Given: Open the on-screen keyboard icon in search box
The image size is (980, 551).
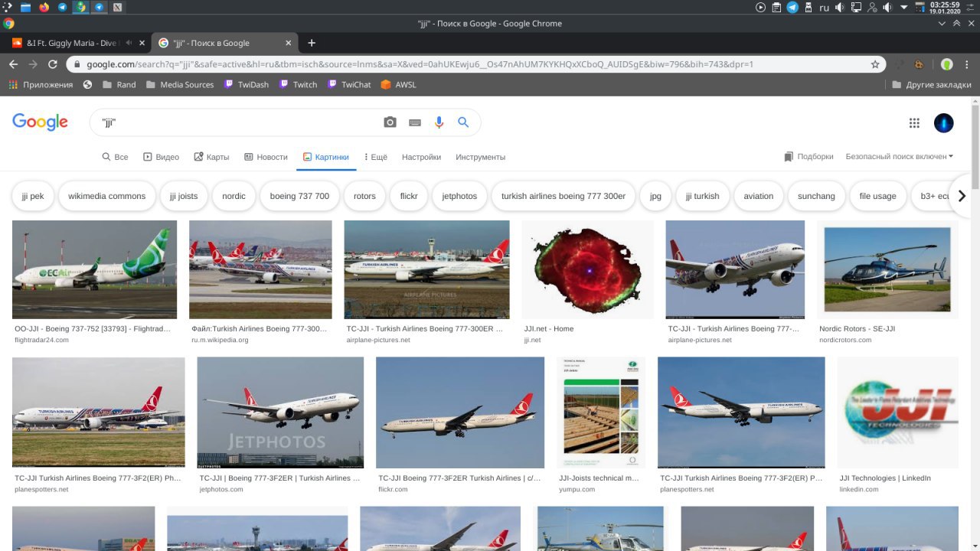Looking at the screenshot, I should coord(415,122).
